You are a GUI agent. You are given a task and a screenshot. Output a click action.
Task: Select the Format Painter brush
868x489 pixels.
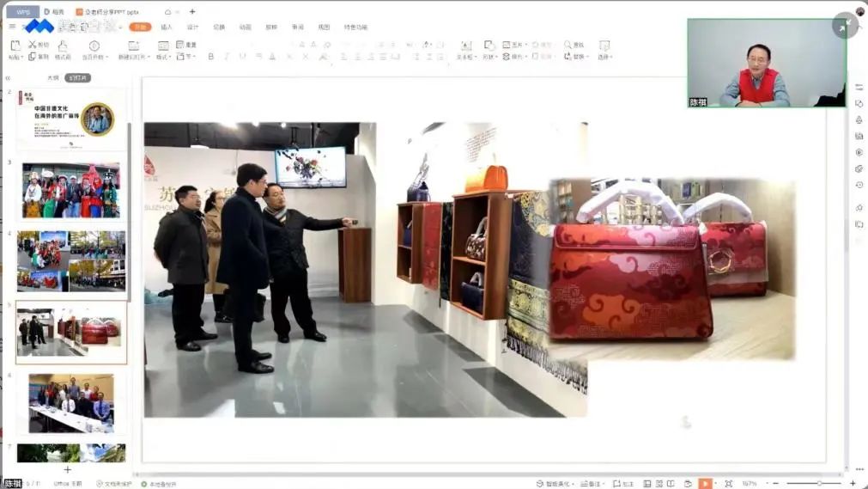(x=63, y=46)
